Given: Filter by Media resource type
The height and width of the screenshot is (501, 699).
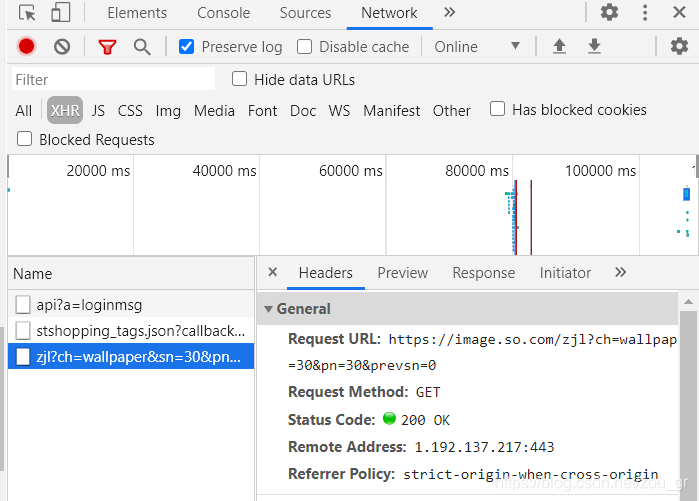Looking at the screenshot, I should click(214, 111).
